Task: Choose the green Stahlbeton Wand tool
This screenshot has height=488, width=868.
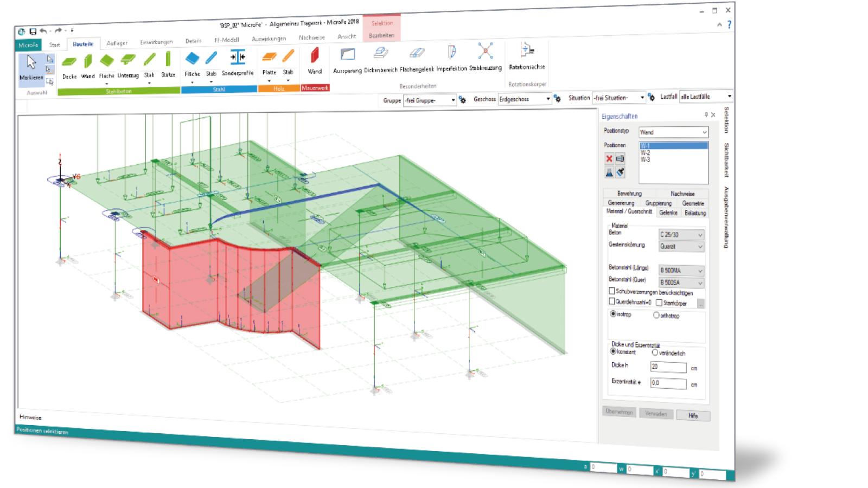Action: tap(88, 66)
